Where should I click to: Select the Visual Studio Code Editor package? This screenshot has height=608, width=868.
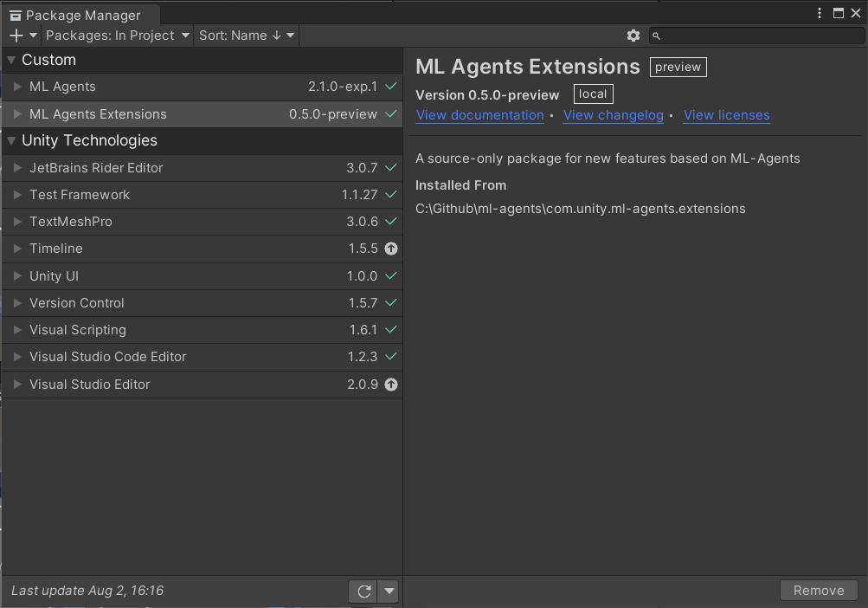[202, 357]
